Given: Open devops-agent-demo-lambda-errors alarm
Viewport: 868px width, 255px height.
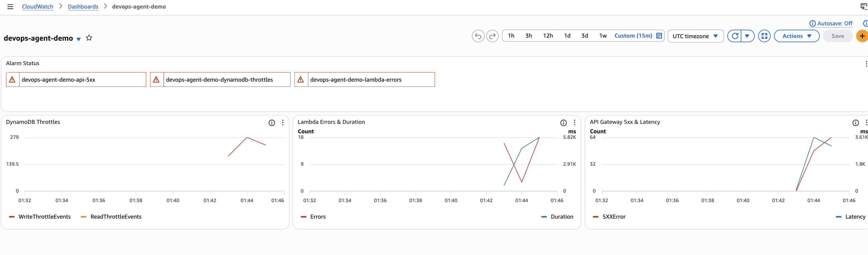Looking at the screenshot, I should coord(365,80).
